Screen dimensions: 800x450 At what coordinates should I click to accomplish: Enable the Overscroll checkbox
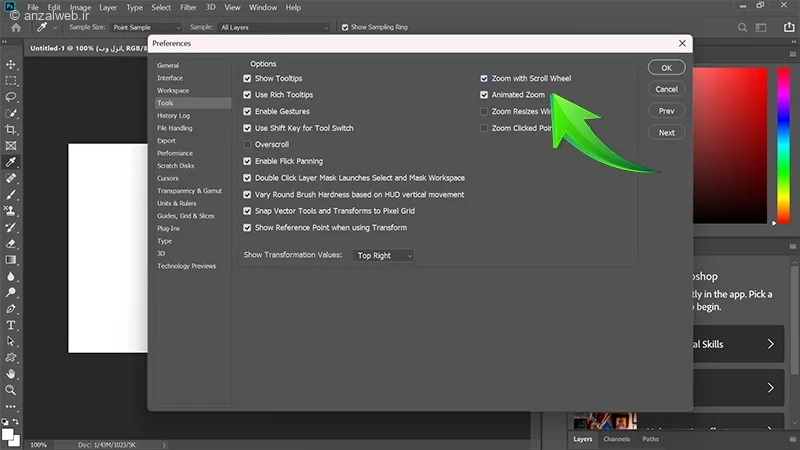click(x=247, y=145)
